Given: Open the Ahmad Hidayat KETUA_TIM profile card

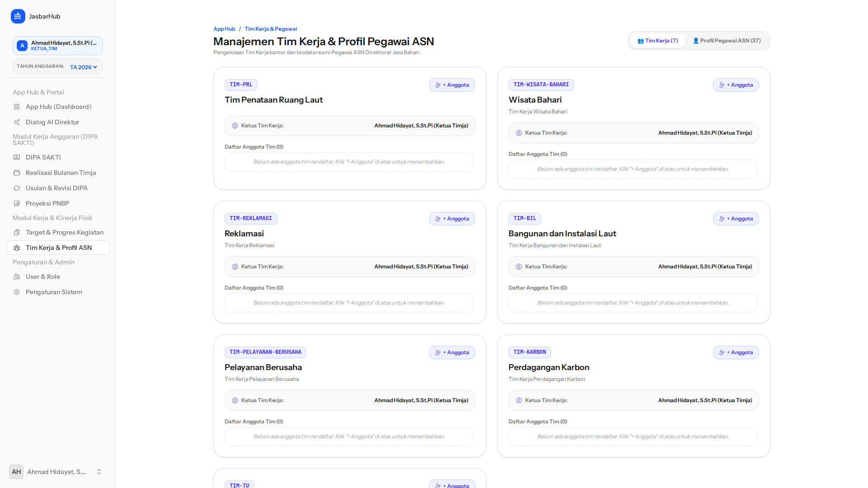Looking at the screenshot, I should pos(57,46).
